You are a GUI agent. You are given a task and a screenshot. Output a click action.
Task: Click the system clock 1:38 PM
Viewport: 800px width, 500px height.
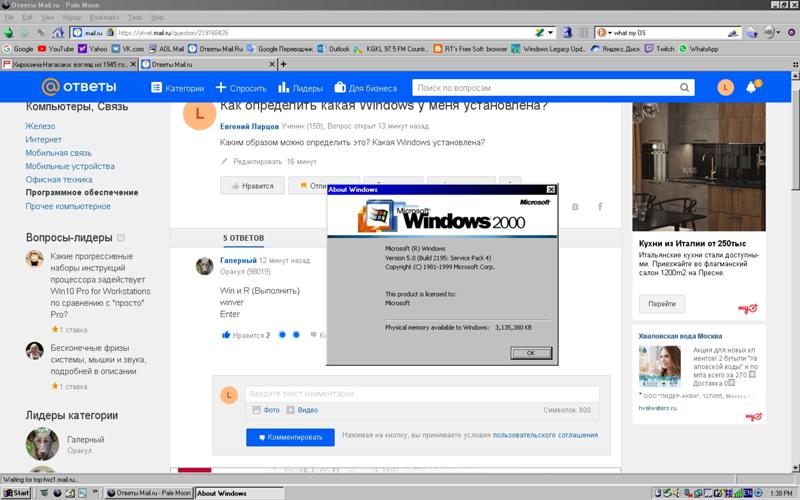[781, 493]
